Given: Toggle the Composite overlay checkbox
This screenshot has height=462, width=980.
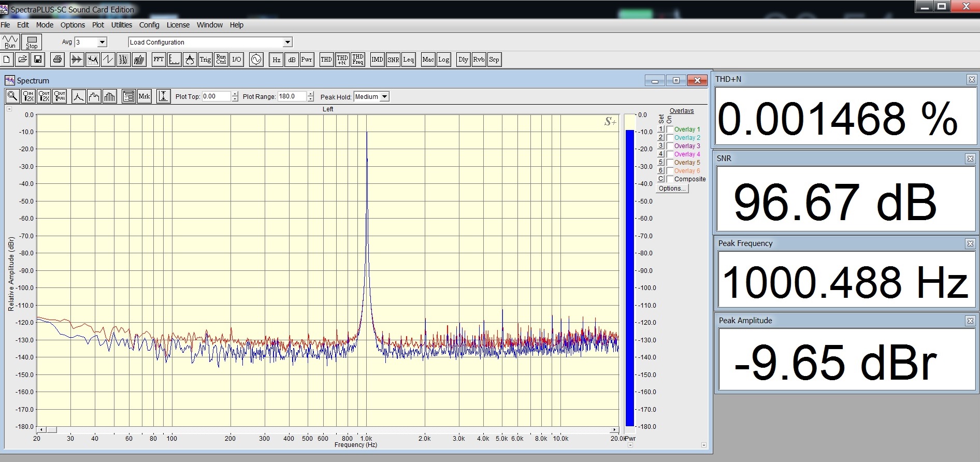Looking at the screenshot, I should click(670, 179).
